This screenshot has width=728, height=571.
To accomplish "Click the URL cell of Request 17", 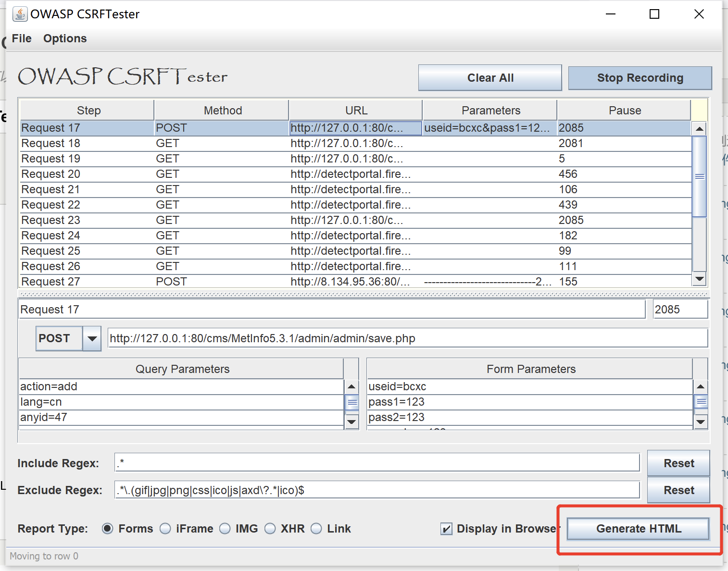I will click(x=356, y=128).
